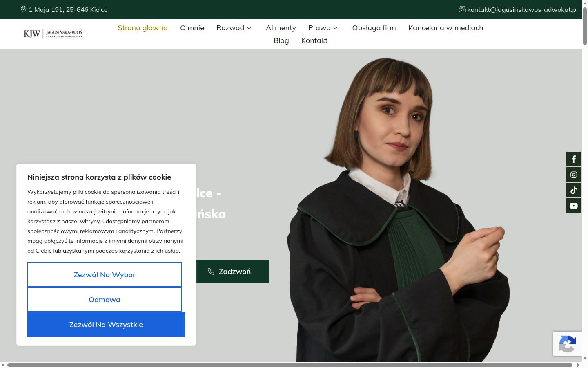Image resolution: width=588 pixels, height=368 pixels.
Task: Open the YouTube social icon
Action: 574,206
